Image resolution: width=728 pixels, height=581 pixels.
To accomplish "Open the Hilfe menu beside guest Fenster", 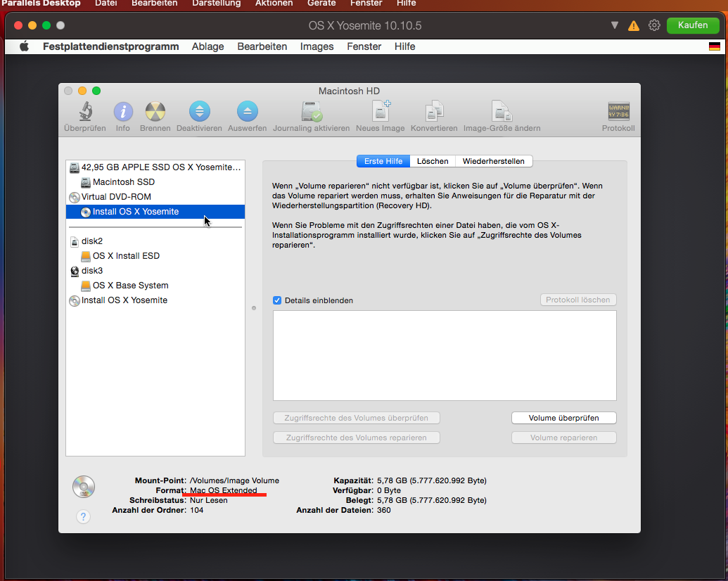I will pyautogui.click(x=405, y=46).
